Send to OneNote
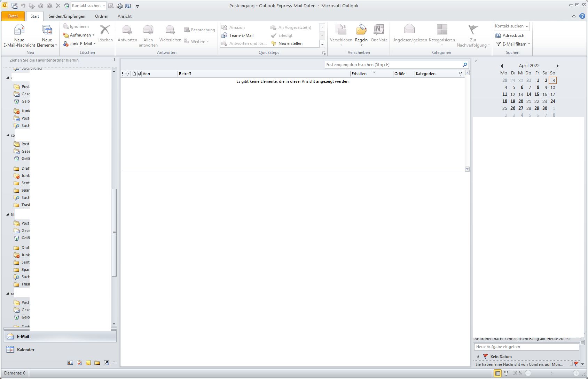This screenshot has width=588, height=379. pos(379,33)
